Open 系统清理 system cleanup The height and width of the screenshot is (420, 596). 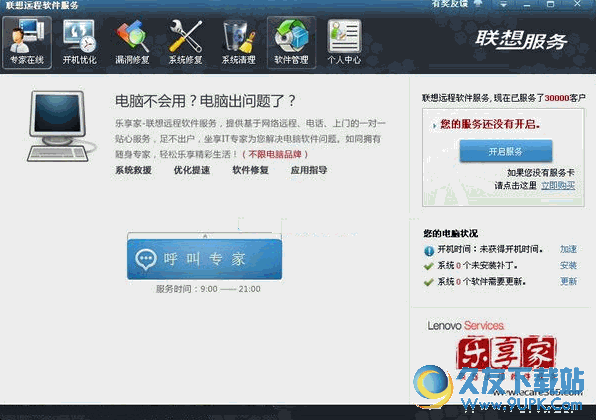(238, 42)
